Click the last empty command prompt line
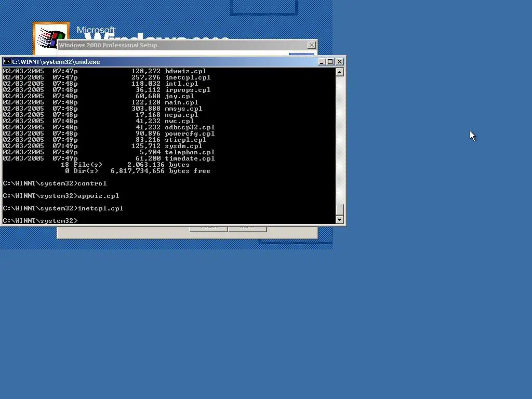This screenshot has height=399, width=532. [40, 220]
